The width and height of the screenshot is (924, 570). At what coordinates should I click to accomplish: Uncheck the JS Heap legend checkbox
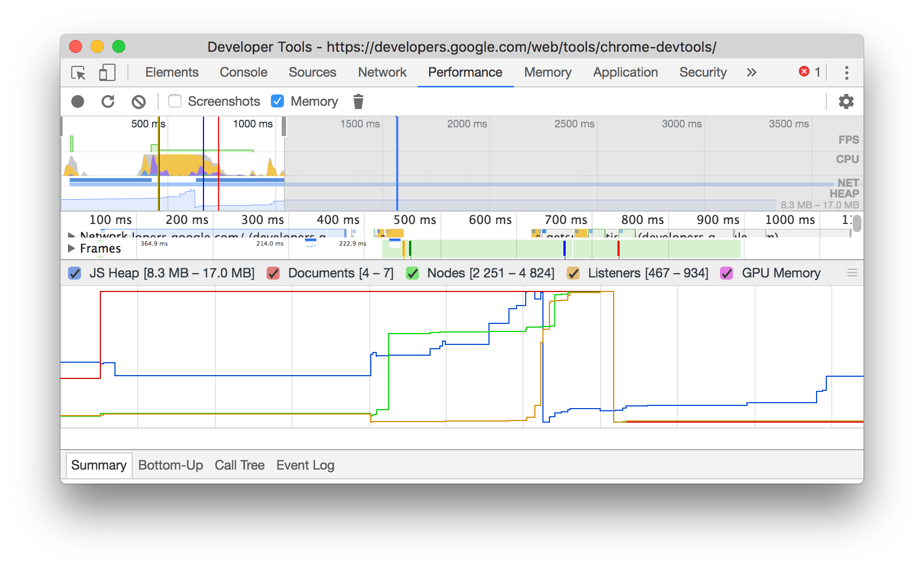click(74, 273)
